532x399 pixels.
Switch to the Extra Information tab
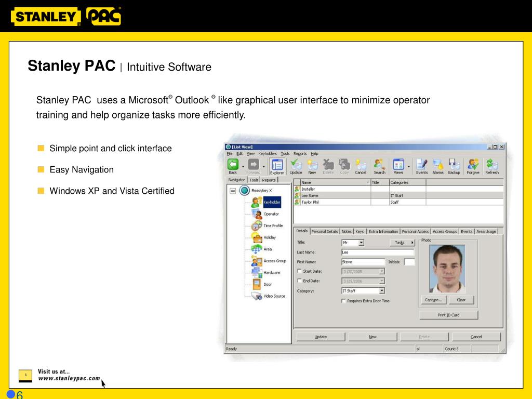383,231
